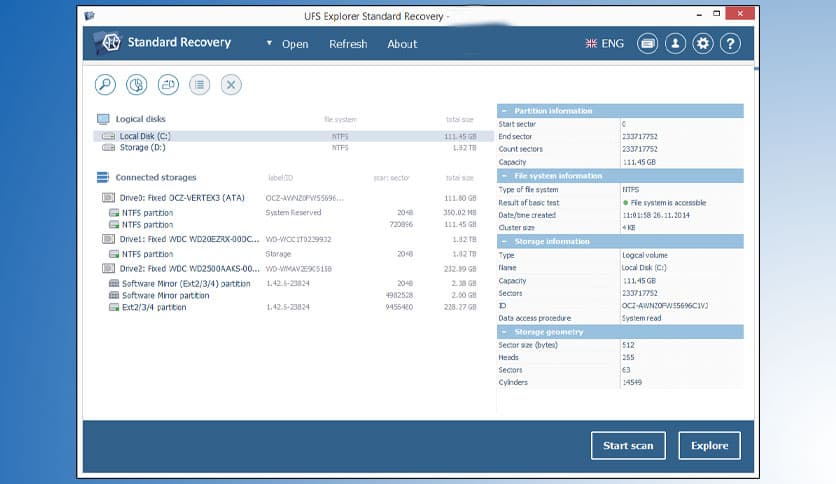Click the Drive1 disk icon
Image resolution: width=836 pixels, height=484 pixels.
coord(108,239)
